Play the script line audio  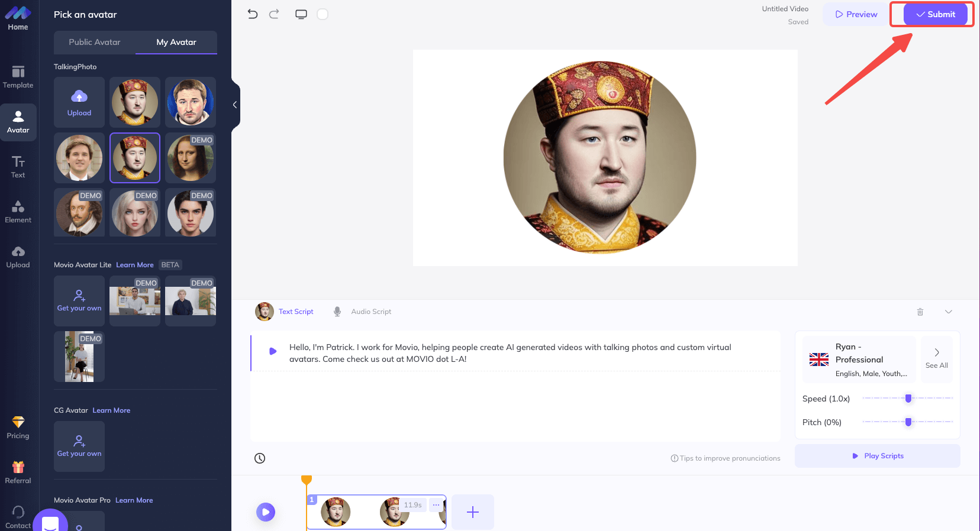click(x=273, y=351)
